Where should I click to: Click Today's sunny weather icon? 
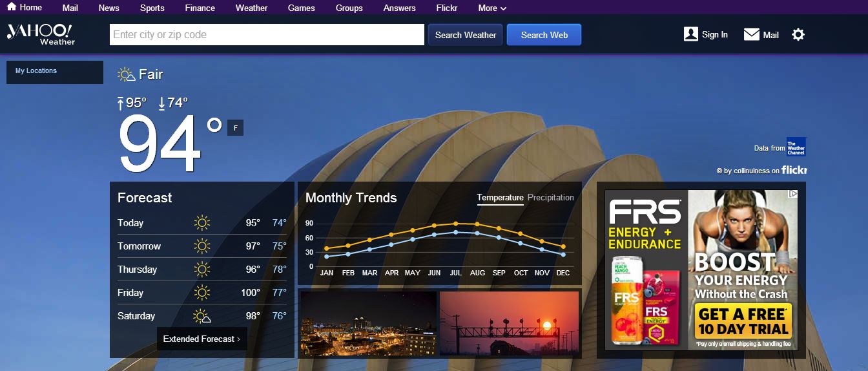[x=202, y=223]
